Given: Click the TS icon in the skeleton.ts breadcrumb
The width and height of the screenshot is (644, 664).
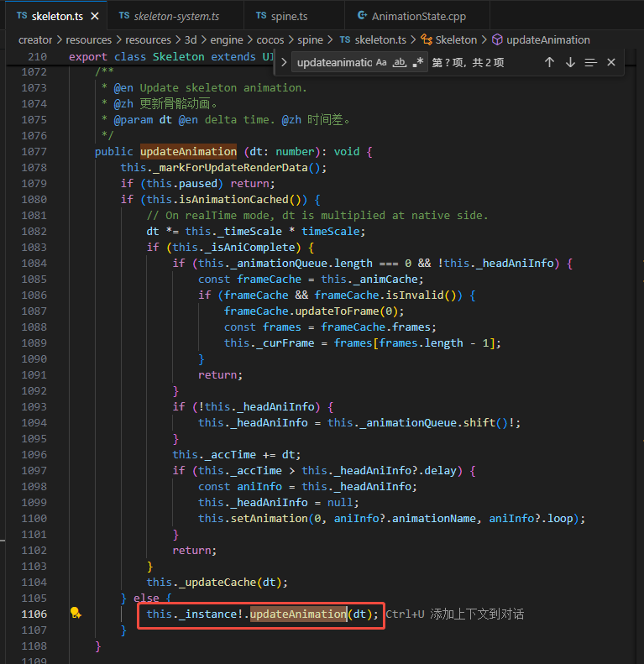Looking at the screenshot, I should tap(345, 39).
